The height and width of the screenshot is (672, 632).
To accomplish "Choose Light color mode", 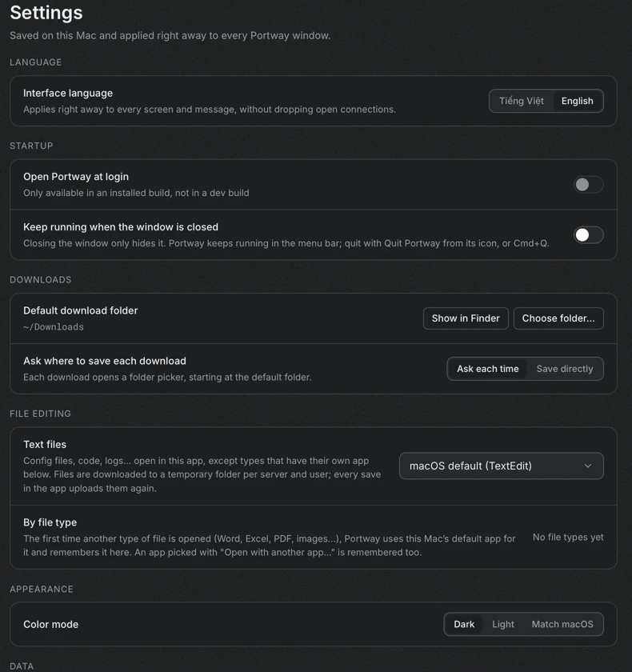I will click(503, 625).
